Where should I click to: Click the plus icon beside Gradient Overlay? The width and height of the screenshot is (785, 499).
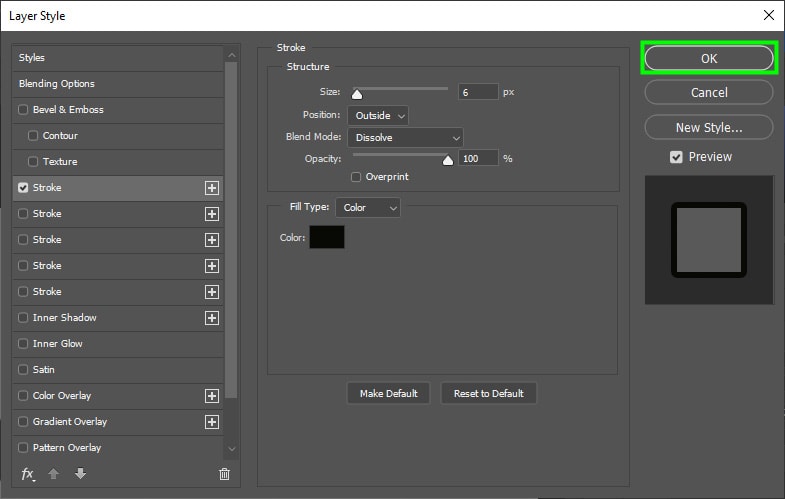pos(212,422)
